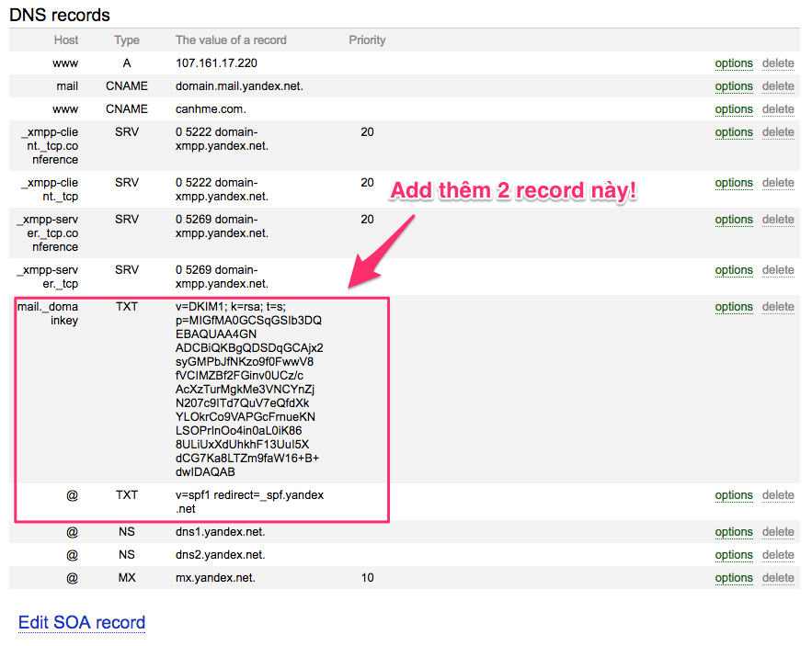This screenshot has height=646, width=812.
Task: Delete the mx.yandex.net MX record
Action: coord(778,578)
